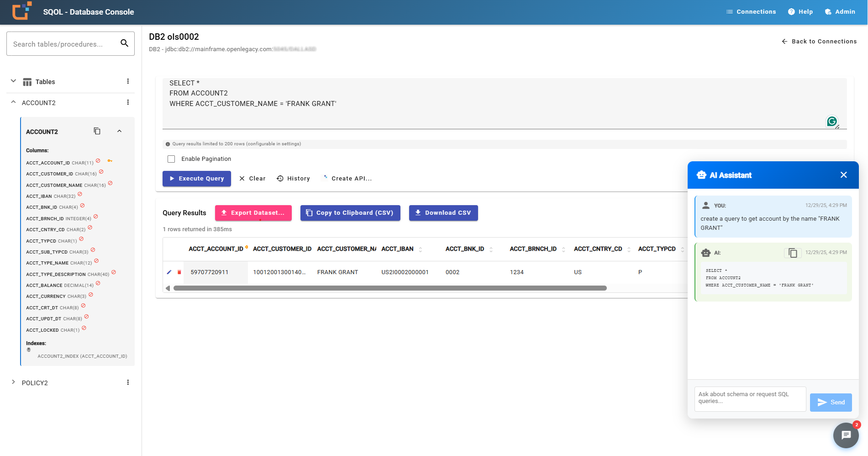Open the Tables section options menu

coord(128,81)
